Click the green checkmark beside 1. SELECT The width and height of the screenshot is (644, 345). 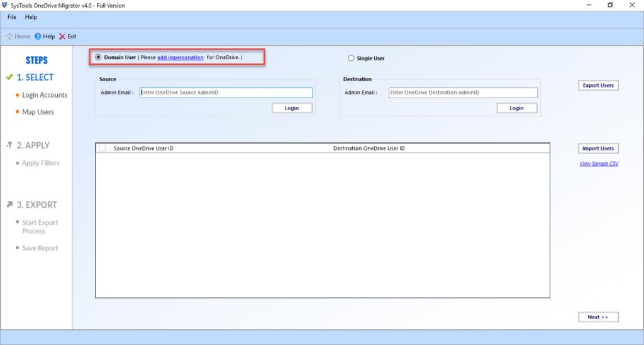point(9,77)
